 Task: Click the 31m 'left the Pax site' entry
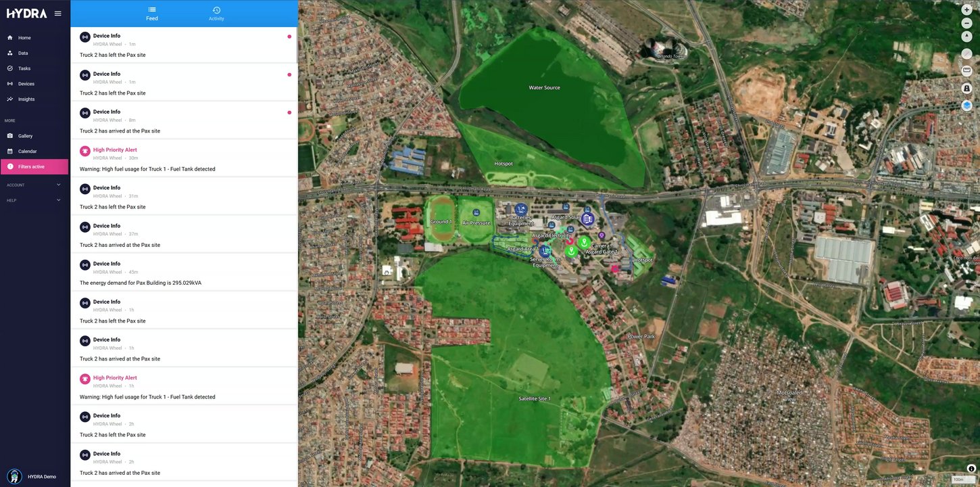click(x=184, y=197)
